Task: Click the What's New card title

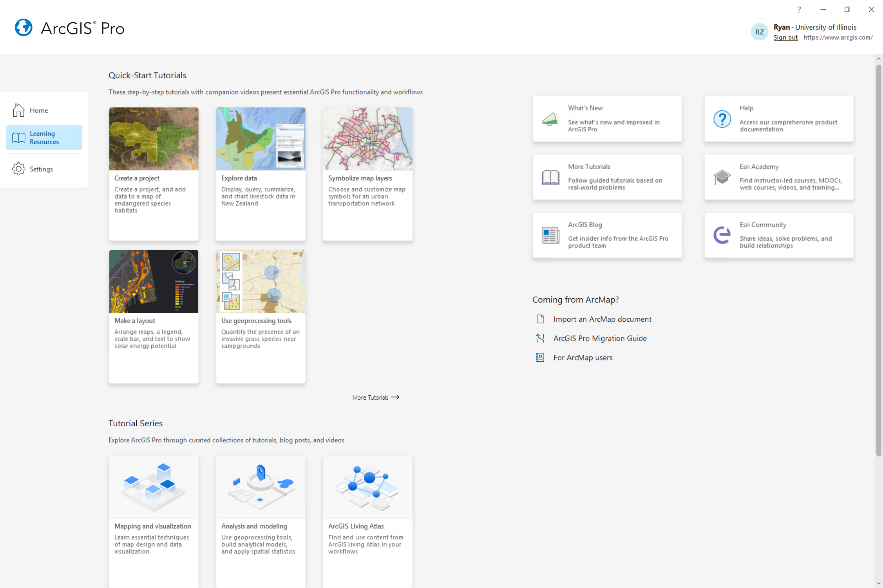Action: [x=585, y=108]
